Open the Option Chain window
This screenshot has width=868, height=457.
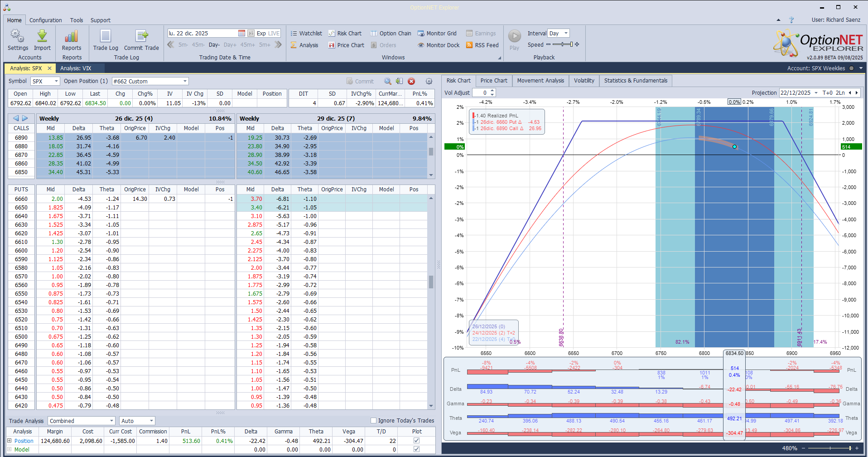point(391,33)
